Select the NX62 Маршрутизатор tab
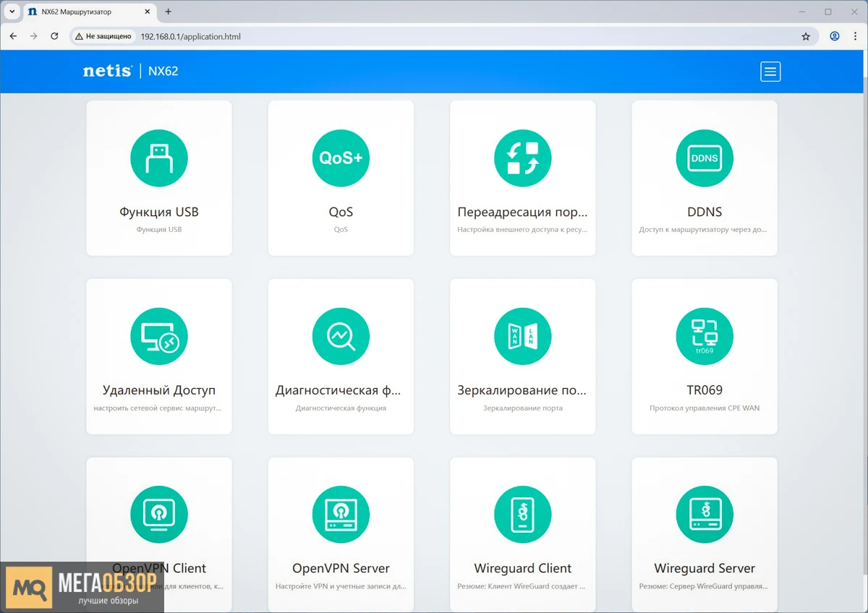The image size is (868, 613). [x=90, y=12]
